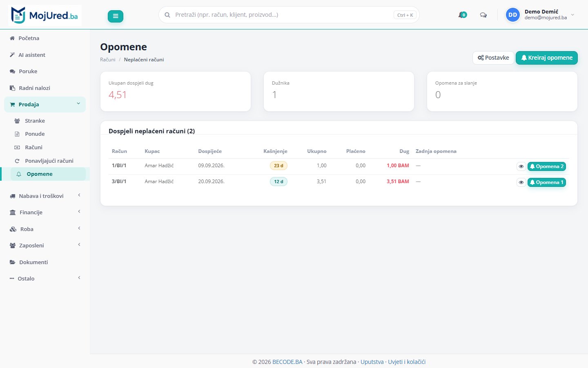Screen dimensions: 588x368
Task: Open Uvjeti i kolačići footer link
Action: [407, 362]
